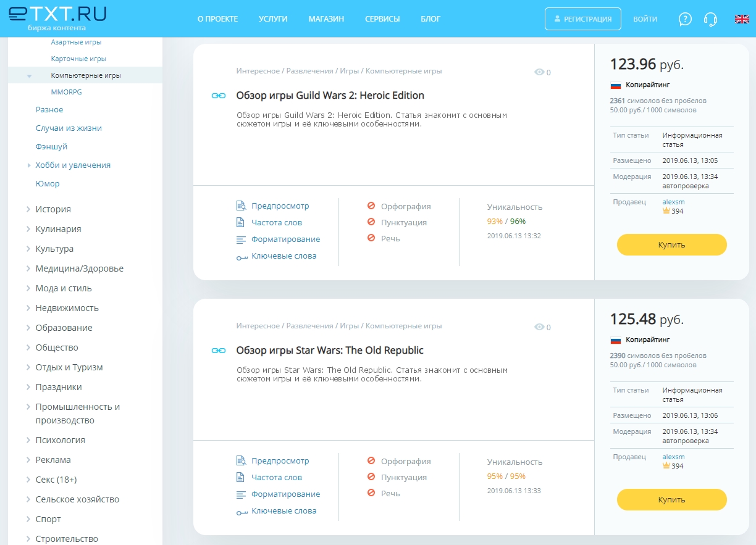The width and height of the screenshot is (756, 545).
Task: Click Орфография status icon in Star Wars card
Action: (371, 461)
